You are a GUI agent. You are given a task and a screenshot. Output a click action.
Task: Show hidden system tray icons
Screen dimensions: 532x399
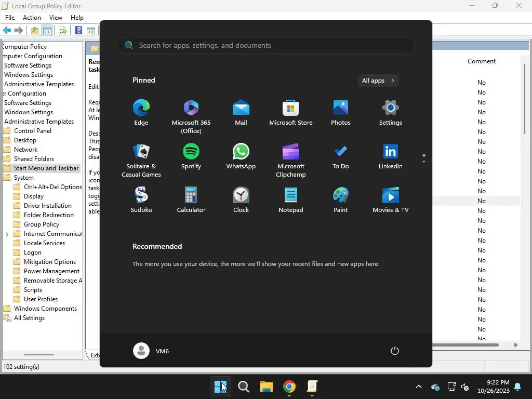[419, 387]
